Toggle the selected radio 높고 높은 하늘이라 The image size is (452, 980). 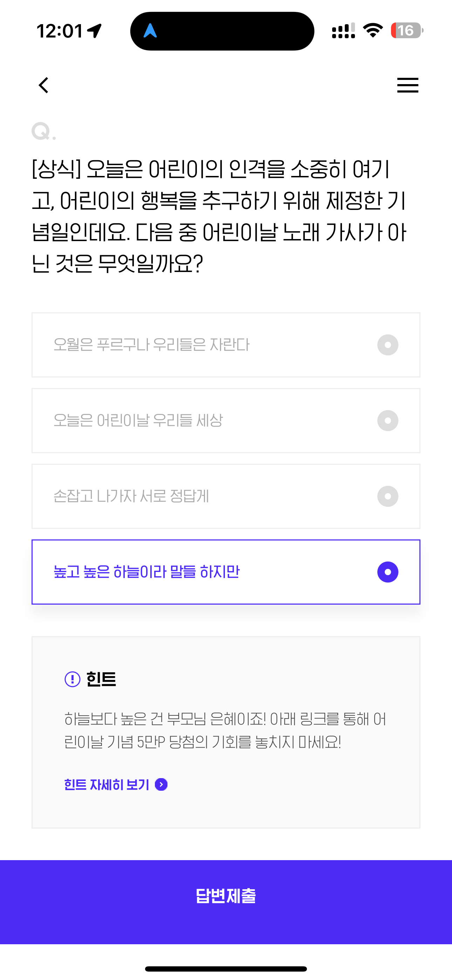[388, 572]
